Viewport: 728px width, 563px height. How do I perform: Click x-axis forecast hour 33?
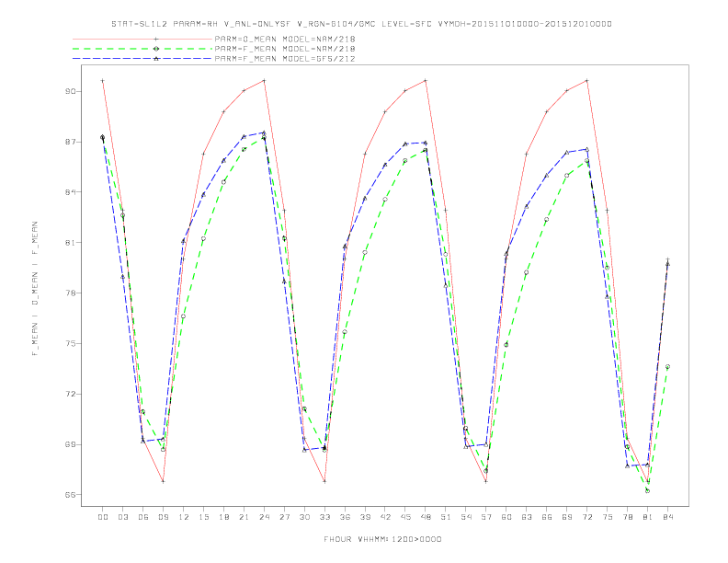pos(324,517)
